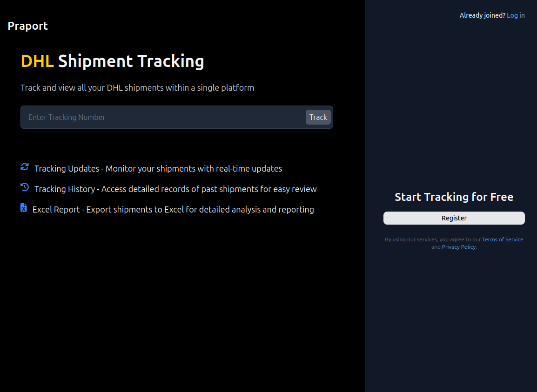Click the Already joined prompt text
The image size is (537, 392).
click(x=482, y=15)
